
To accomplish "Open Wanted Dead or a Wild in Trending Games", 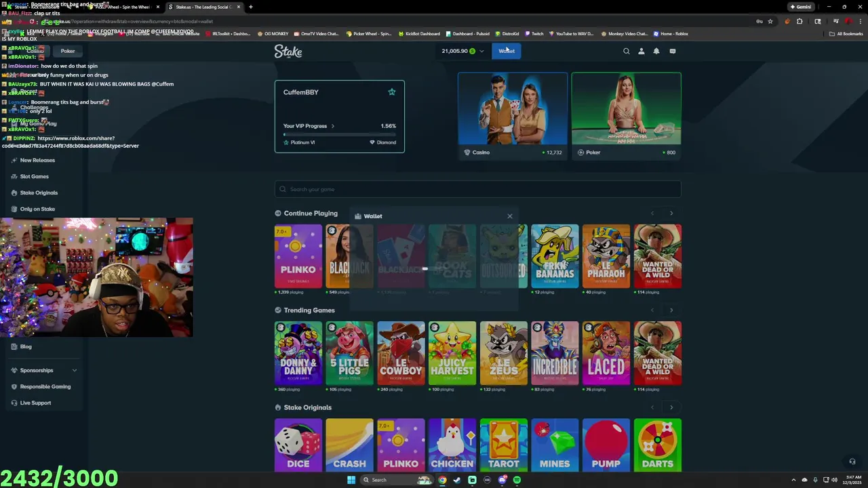I will (x=658, y=353).
